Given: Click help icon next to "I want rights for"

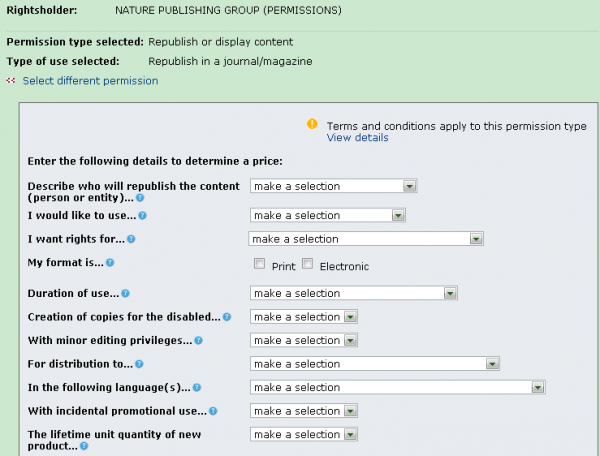Looking at the screenshot, I should [x=131, y=239].
